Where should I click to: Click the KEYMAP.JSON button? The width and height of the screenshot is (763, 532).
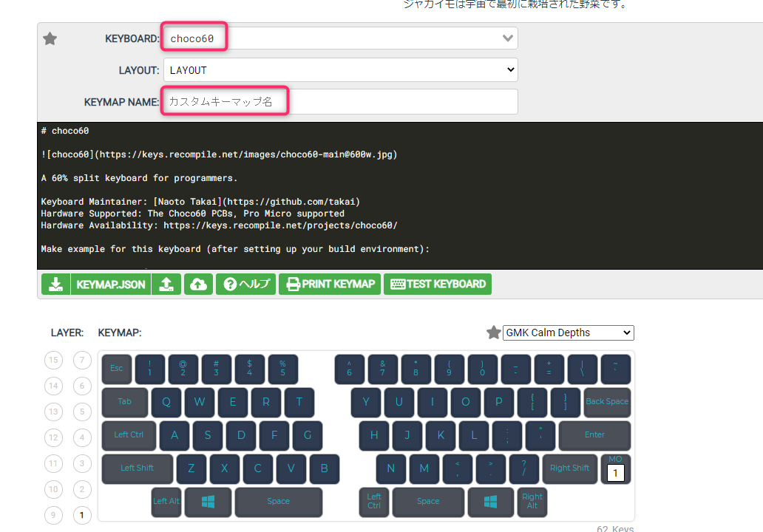point(110,284)
